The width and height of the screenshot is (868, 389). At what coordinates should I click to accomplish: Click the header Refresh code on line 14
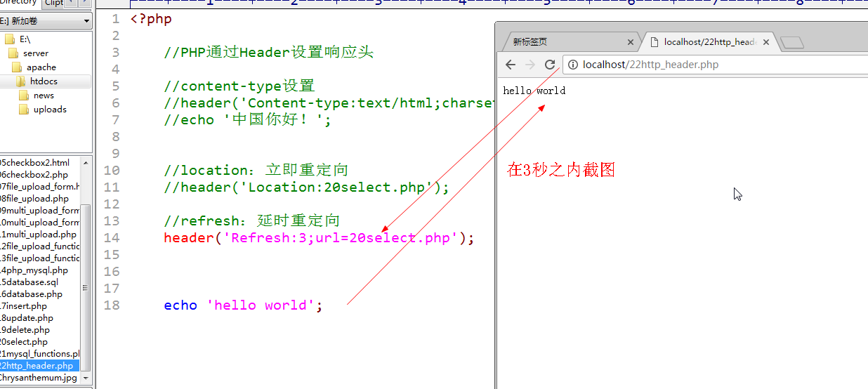click(x=320, y=238)
